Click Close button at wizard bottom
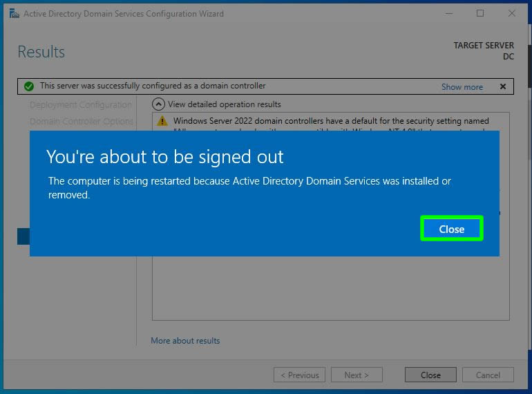The image size is (532, 394). click(x=430, y=375)
